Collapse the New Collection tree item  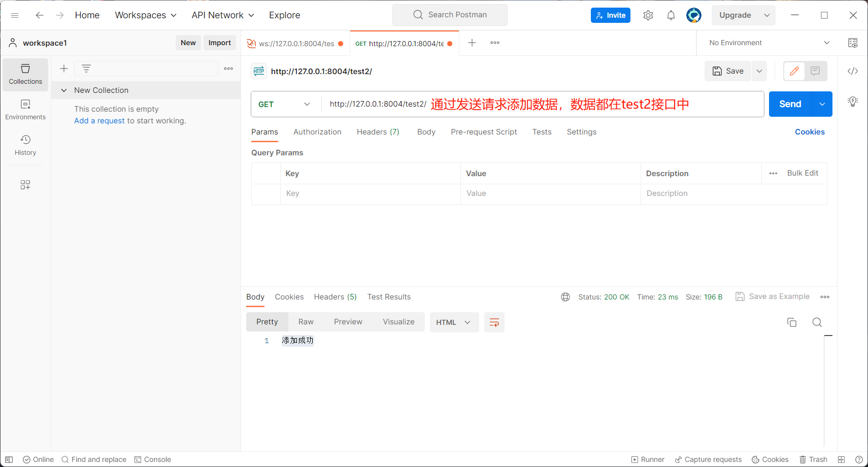point(64,90)
